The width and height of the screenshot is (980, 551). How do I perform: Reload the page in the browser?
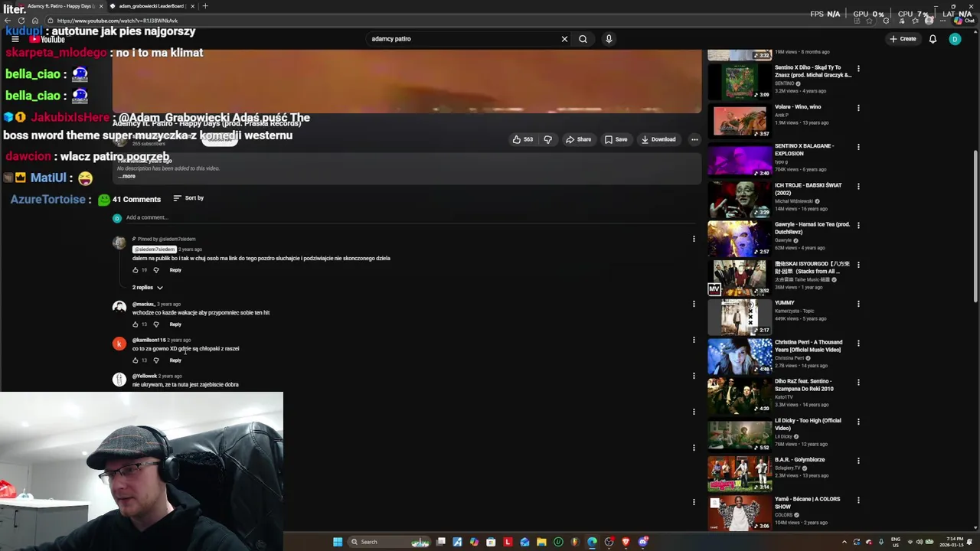21,21
